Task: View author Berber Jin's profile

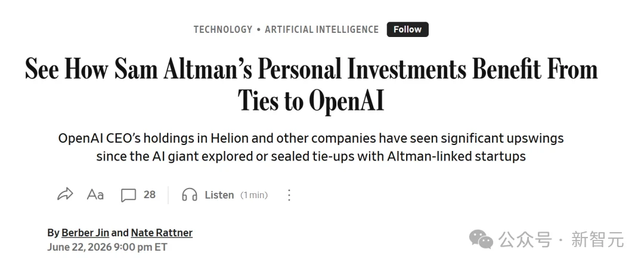Action: (x=85, y=233)
